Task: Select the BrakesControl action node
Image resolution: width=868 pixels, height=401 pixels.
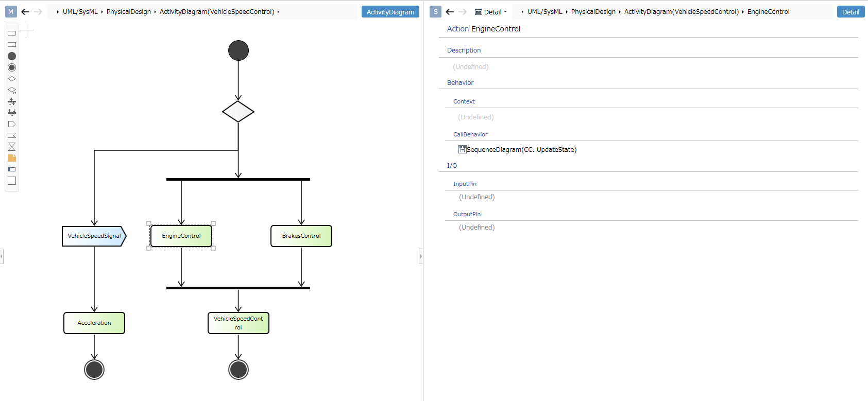Action: tap(301, 236)
